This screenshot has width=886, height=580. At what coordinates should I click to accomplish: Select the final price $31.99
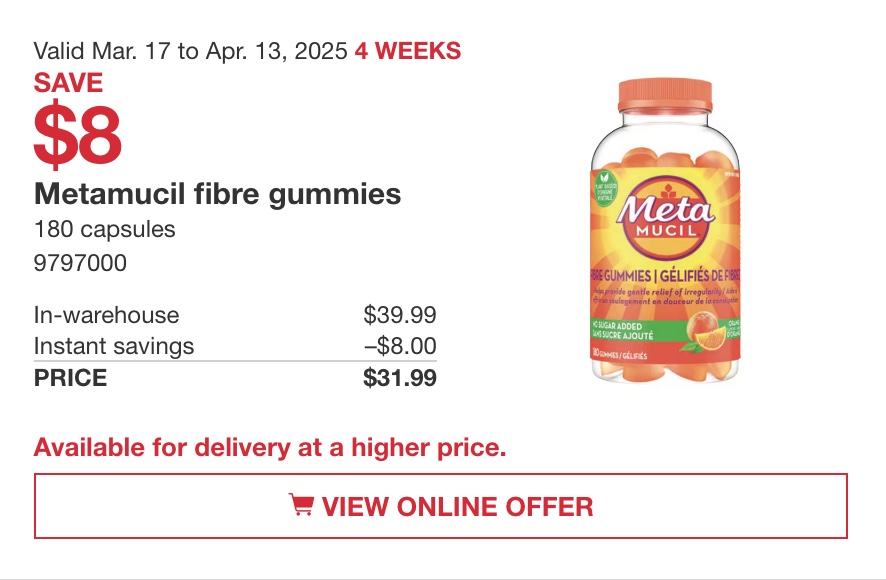399,378
